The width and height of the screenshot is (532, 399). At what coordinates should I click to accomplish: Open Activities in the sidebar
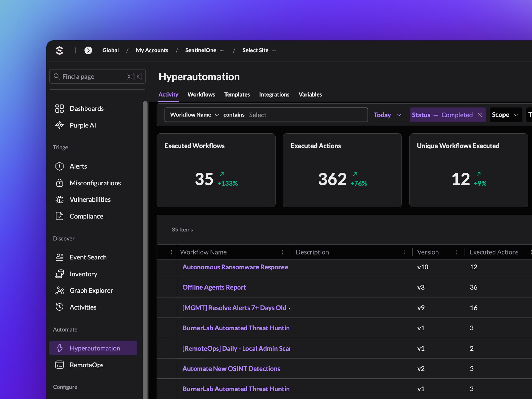pos(76,307)
